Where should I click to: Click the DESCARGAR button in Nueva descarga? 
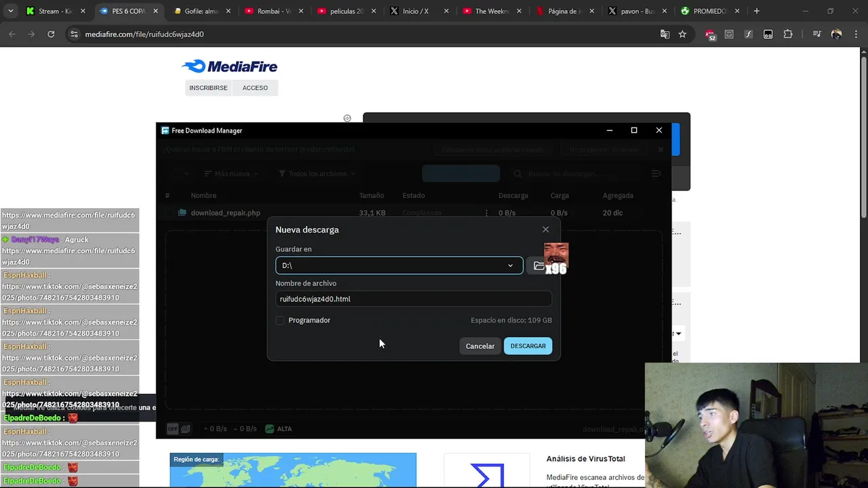tap(528, 346)
